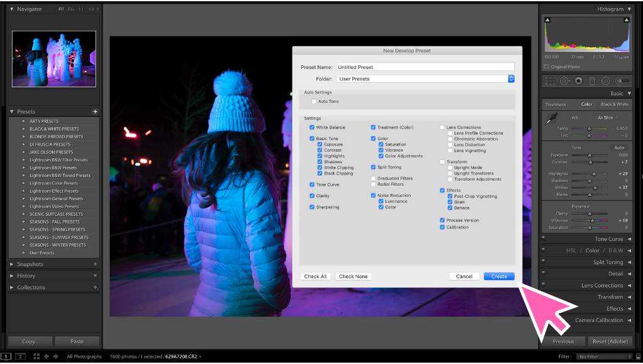Uncheck the Dehaze checkbox
The height and width of the screenshot is (364, 643).
[450, 208]
